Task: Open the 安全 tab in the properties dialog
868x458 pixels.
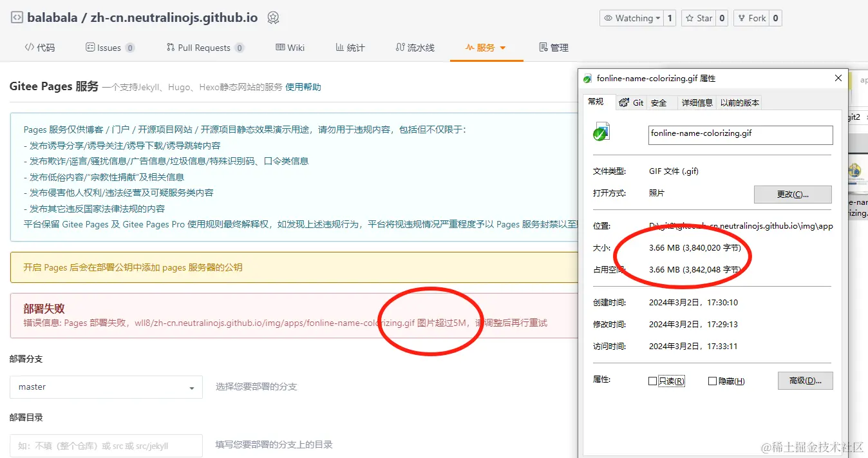Action: pos(659,102)
